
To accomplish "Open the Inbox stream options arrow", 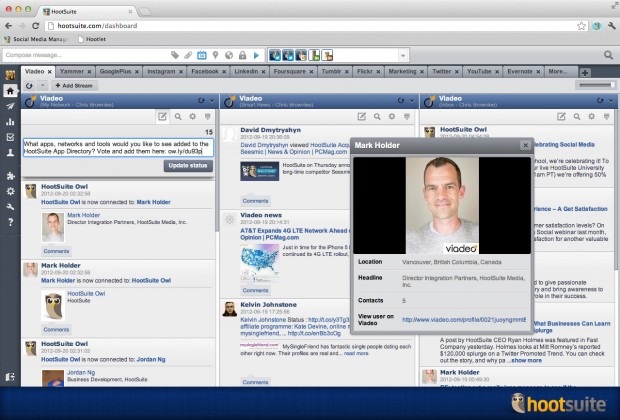I will tap(611, 100).
